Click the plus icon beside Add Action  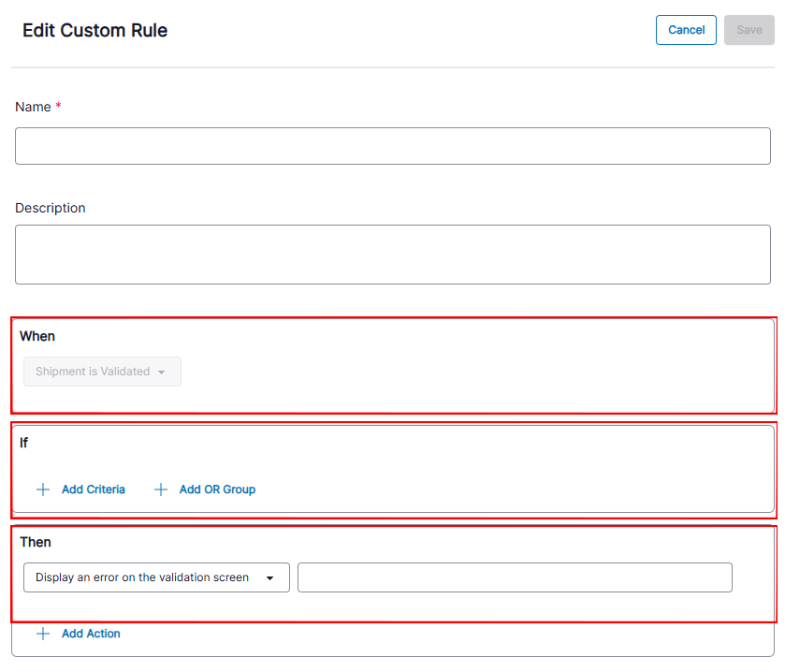pyautogui.click(x=43, y=634)
